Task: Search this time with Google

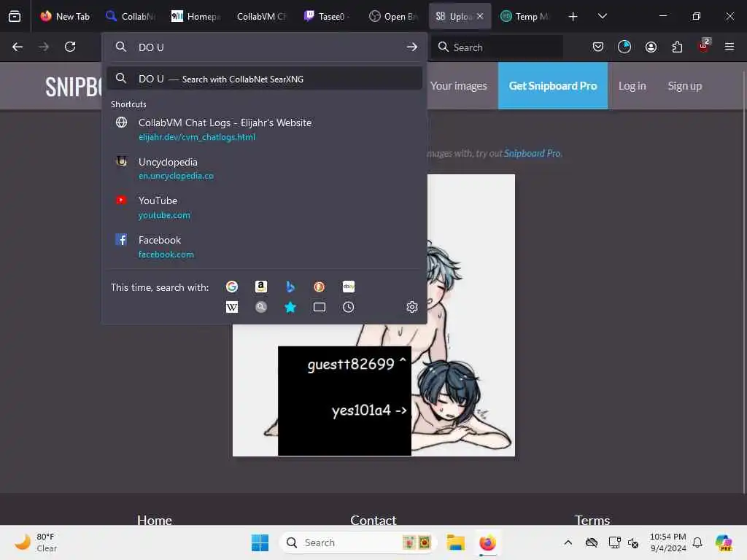Action: tap(232, 287)
